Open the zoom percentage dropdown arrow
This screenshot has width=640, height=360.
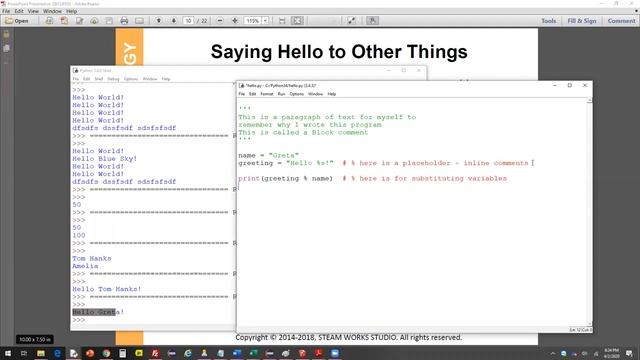(x=265, y=21)
